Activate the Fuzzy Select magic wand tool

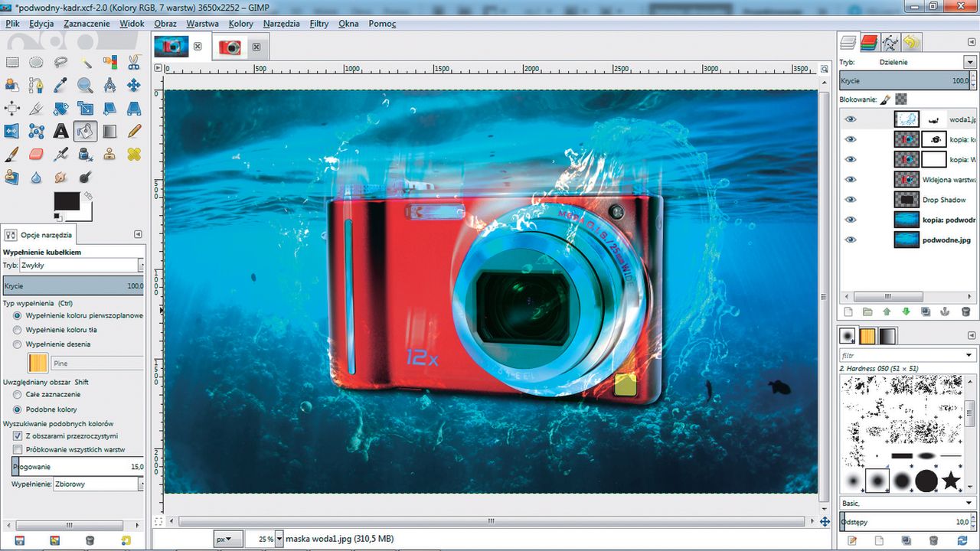(x=85, y=62)
